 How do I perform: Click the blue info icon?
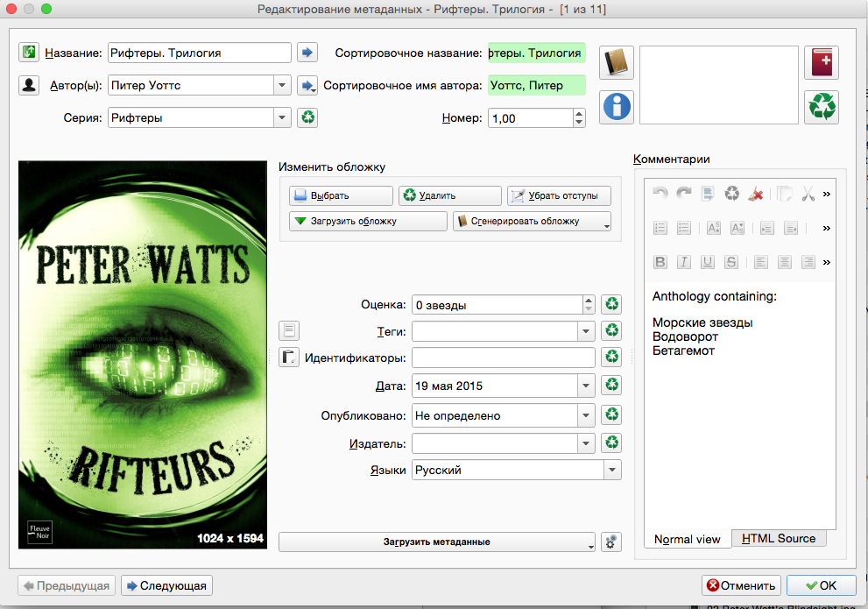pos(616,106)
